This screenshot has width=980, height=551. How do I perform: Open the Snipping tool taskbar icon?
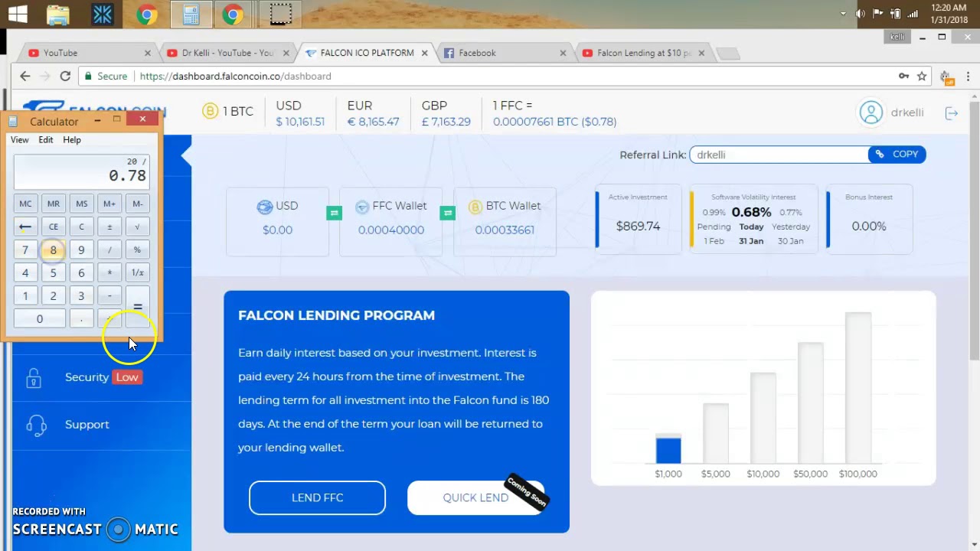pyautogui.click(x=280, y=14)
